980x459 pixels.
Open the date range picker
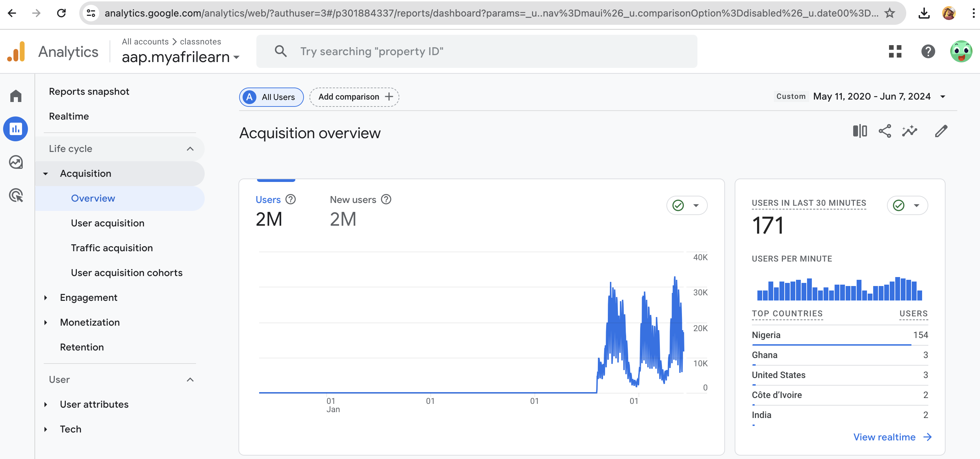tap(879, 96)
